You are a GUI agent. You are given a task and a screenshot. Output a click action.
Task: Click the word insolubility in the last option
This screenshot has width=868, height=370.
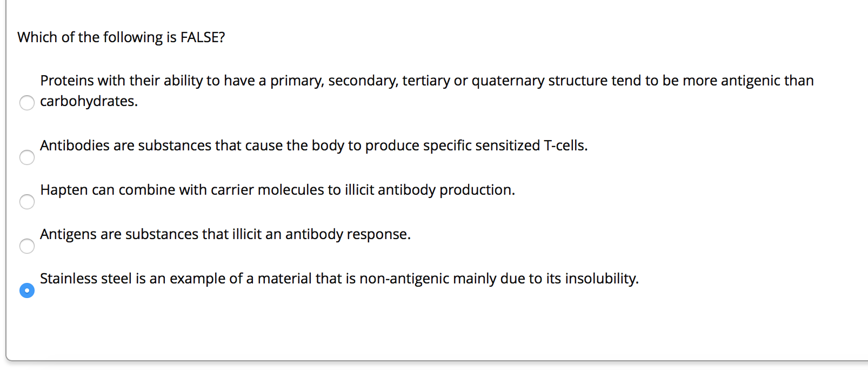point(601,279)
